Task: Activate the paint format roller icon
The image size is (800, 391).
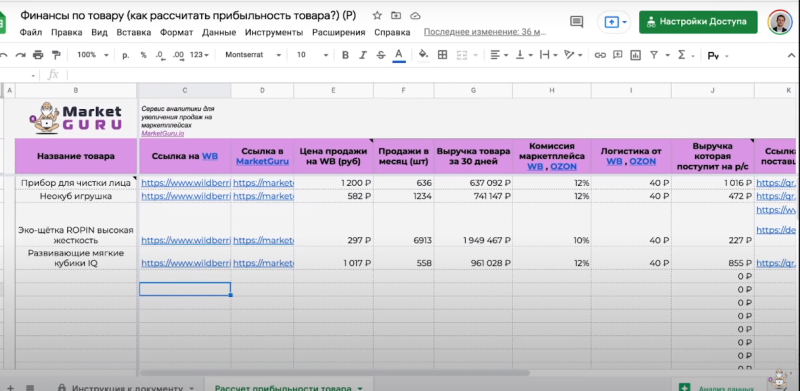Action: click(56, 55)
